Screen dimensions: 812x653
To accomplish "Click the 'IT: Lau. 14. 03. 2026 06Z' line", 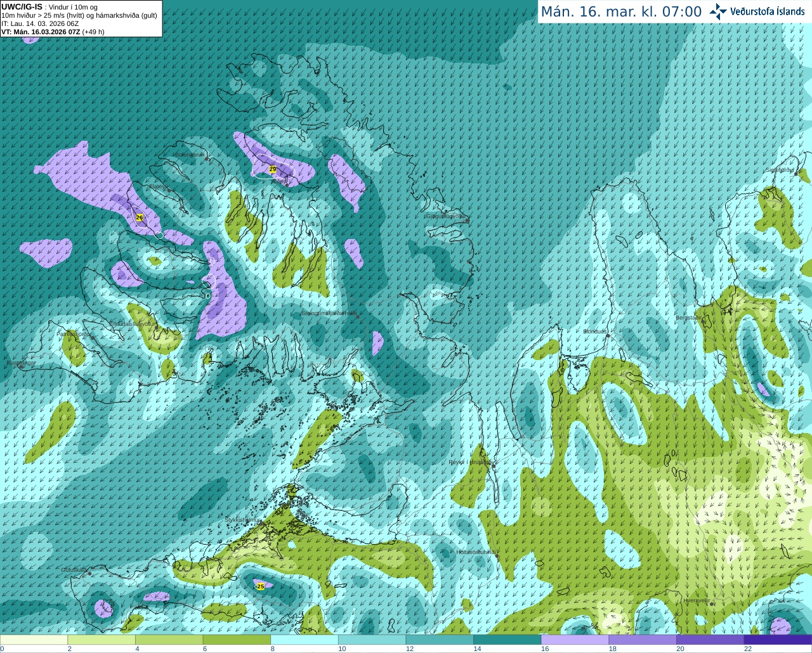I will [x=40, y=23].
